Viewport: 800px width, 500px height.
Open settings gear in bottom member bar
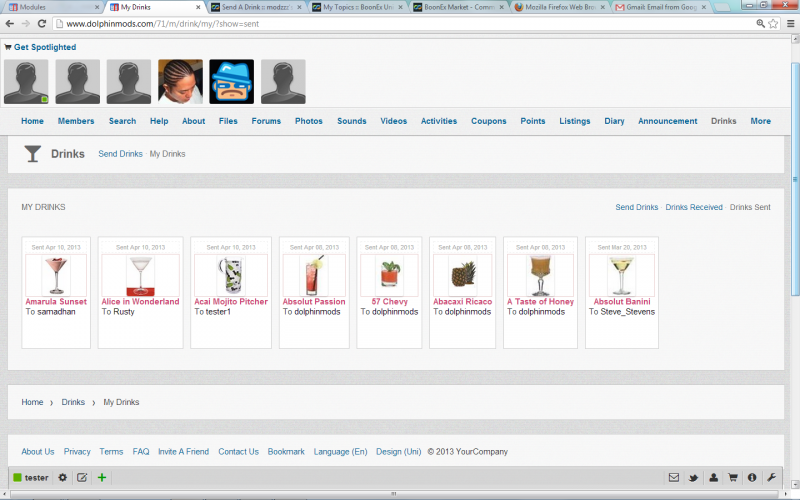click(x=63, y=478)
